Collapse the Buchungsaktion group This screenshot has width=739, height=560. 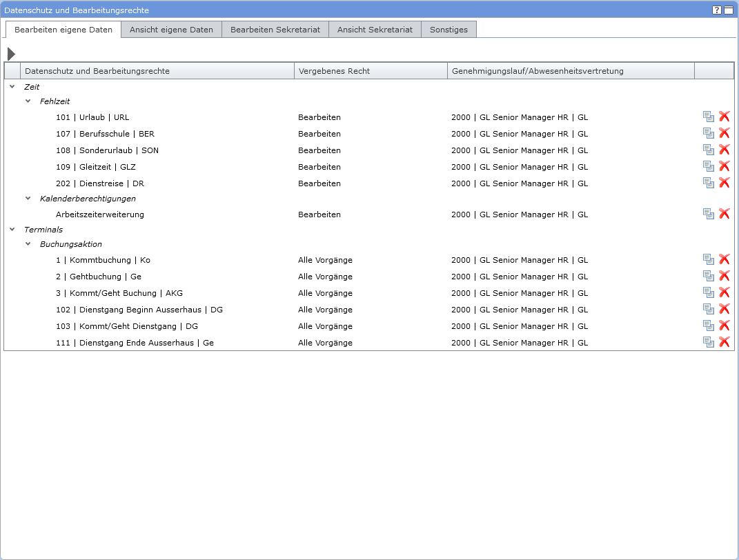(x=28, y=243)
